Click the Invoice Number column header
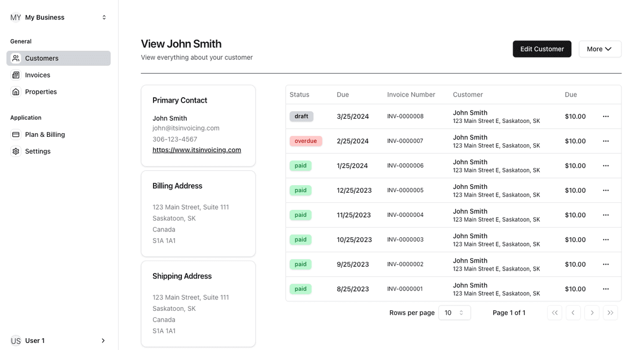 click(411, 94)
